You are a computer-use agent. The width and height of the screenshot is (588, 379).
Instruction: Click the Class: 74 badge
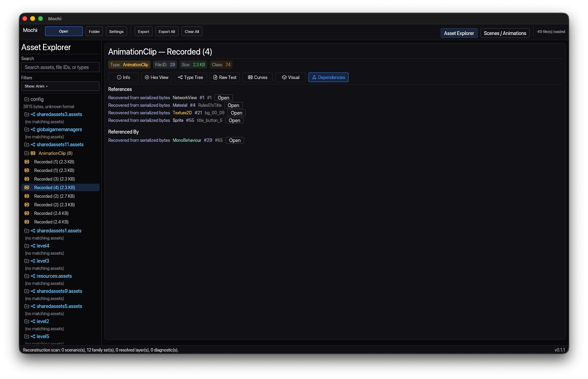(x=221, y=65)
